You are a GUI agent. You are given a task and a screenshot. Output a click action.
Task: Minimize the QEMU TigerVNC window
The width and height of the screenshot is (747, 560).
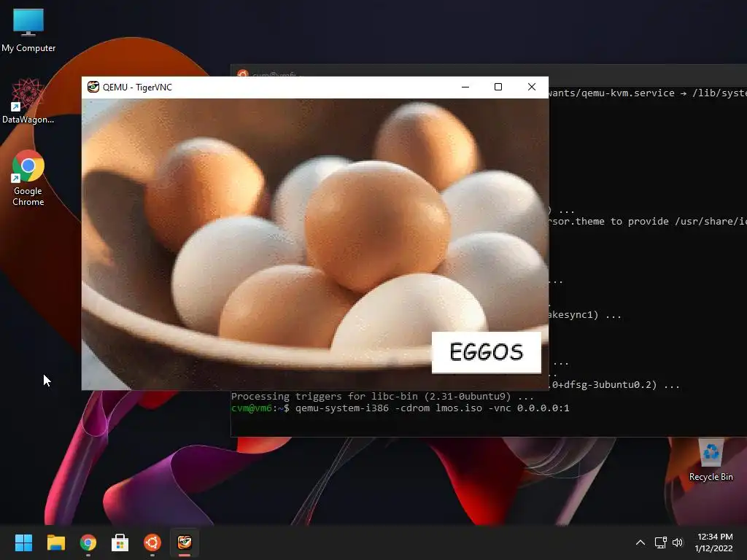tap(465, 87)
